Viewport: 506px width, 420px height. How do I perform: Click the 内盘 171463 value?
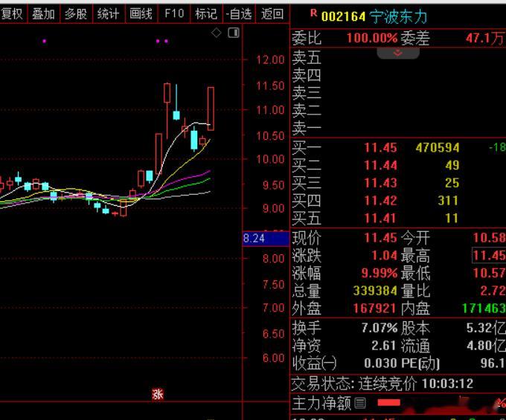pyautogui.click(x=484, y=308)
